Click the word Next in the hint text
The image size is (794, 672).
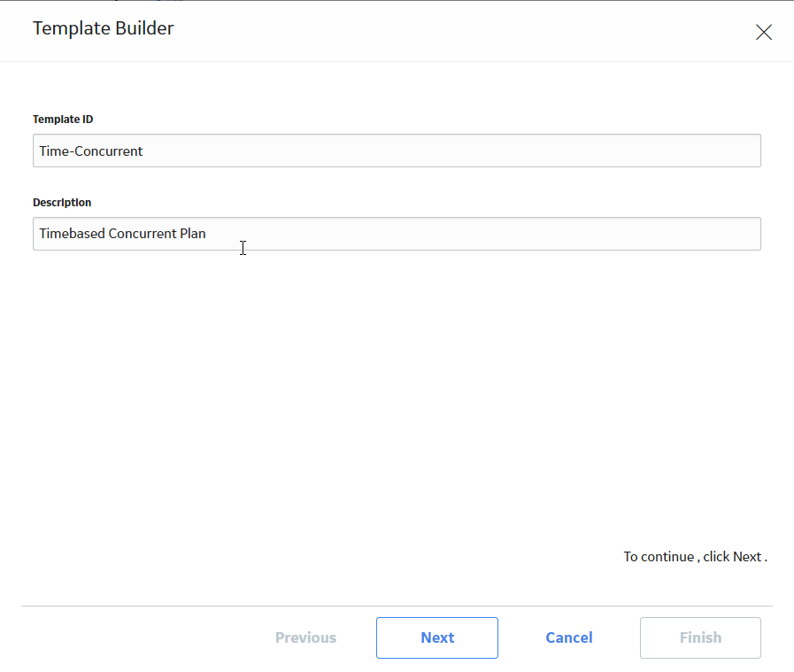(x=747, y=557)
